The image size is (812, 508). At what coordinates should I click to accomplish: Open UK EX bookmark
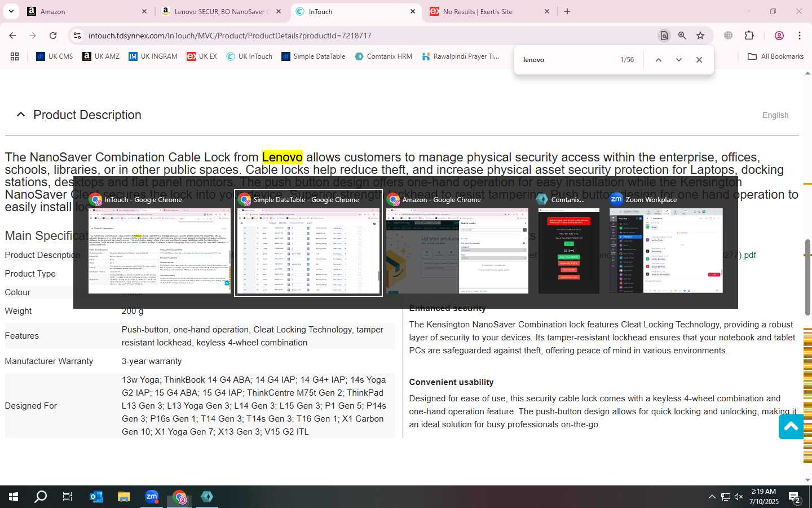click(x=202, y=56)
